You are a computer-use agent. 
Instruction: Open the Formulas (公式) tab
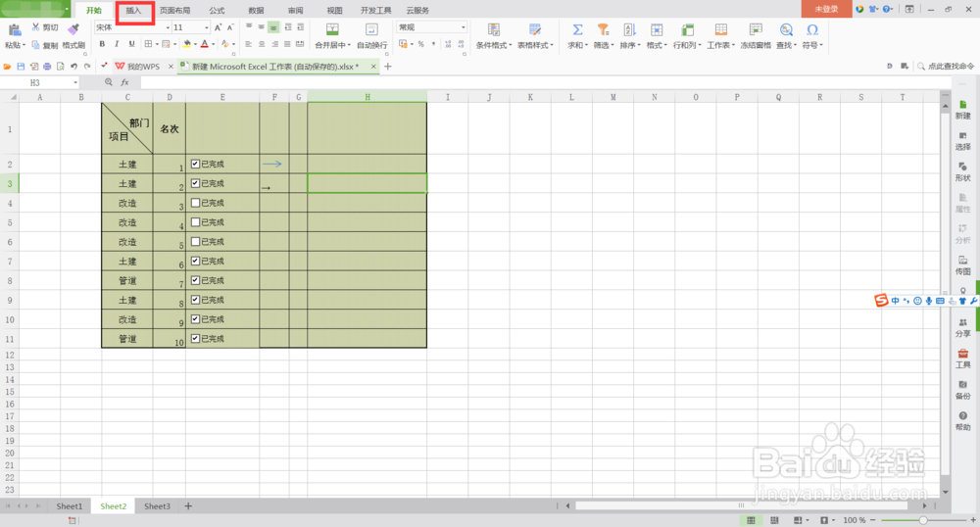(217, 11)
